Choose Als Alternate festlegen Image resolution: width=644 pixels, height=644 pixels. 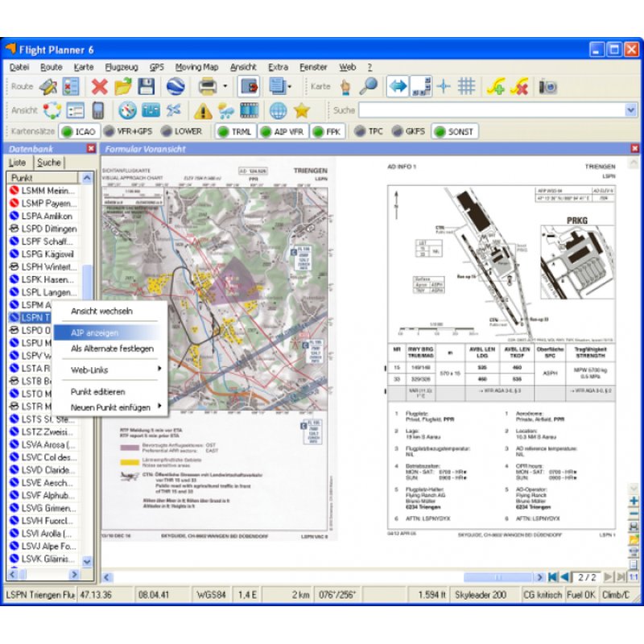112,349
